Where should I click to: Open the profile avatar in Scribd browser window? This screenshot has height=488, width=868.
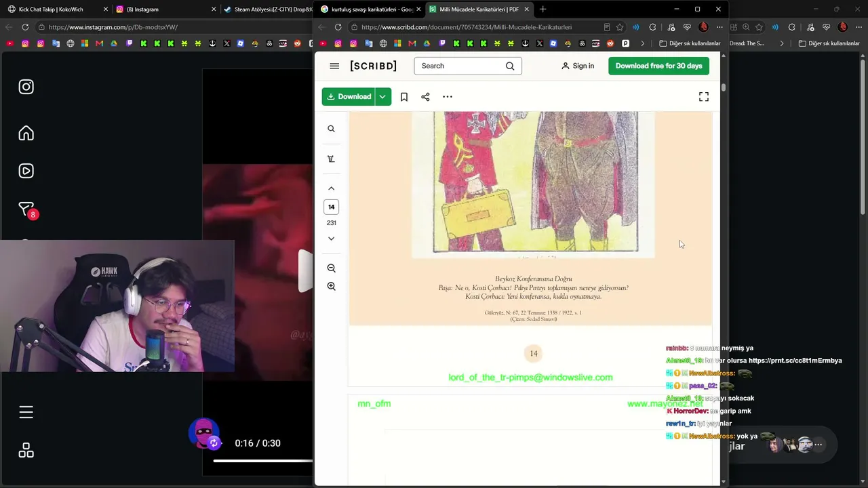coord(703,27)
